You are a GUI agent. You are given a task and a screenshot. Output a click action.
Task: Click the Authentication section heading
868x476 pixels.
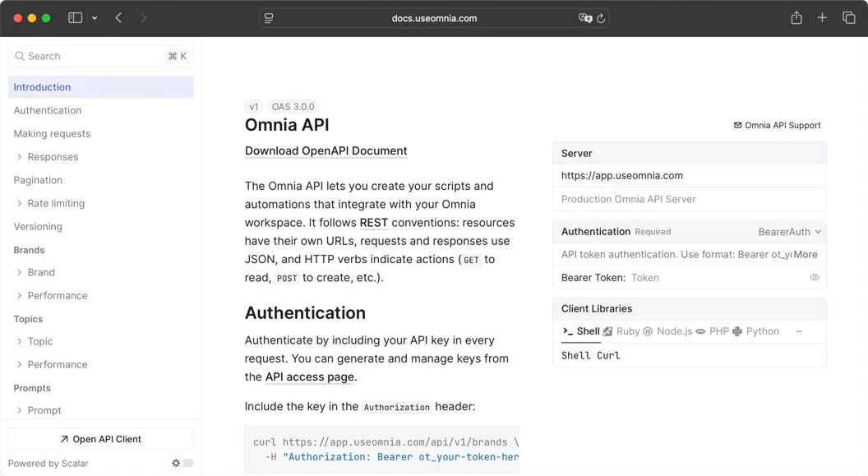305,312
